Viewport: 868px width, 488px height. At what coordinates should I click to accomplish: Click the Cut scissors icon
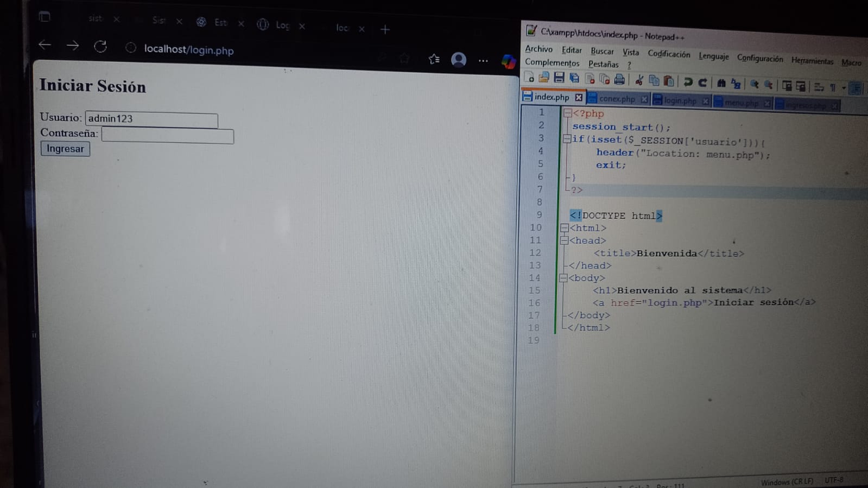[x=639, y=81]
